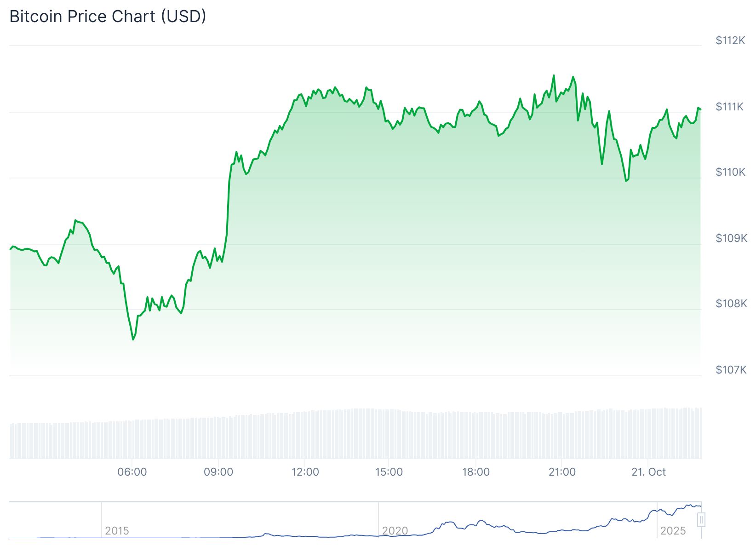Viewport: 756px width, 552px height.
Task: Click the $112K price axis label
Action: coord(730,40)
